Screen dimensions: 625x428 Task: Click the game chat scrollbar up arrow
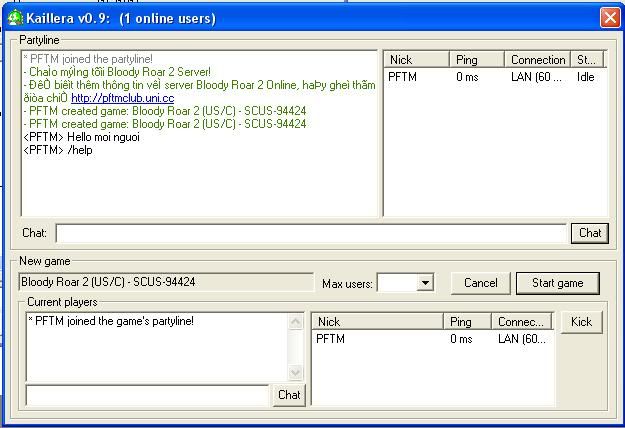(295, 322)
